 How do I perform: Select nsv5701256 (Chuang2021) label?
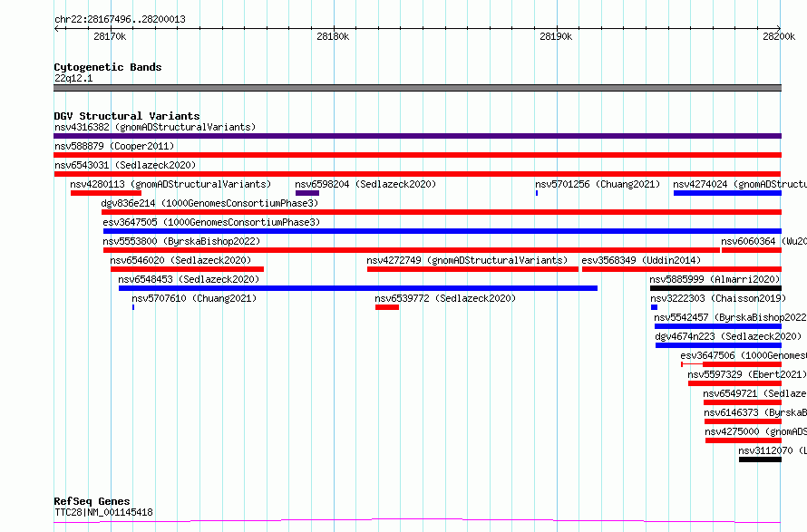point(598,184)
